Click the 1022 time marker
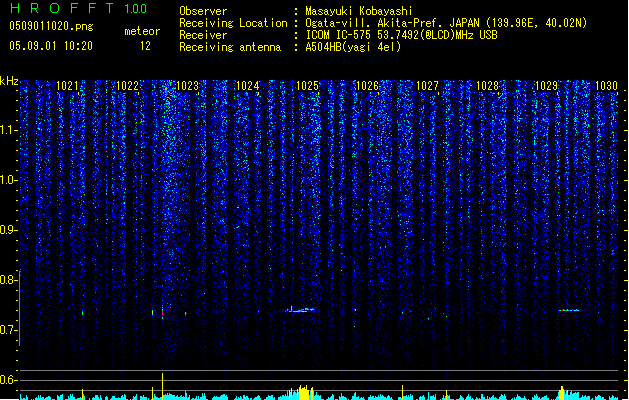 (x=127, y=86)
